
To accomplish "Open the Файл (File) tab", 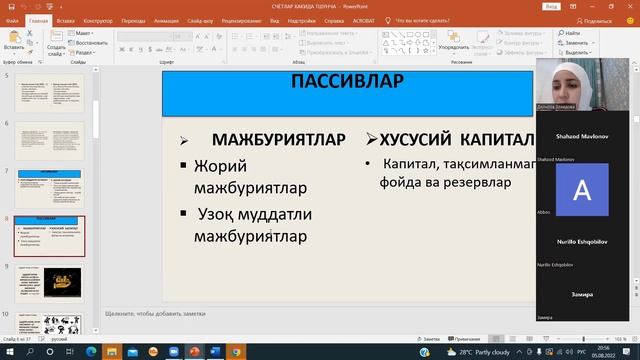I will pyautogui.click(x=12, y=20).
